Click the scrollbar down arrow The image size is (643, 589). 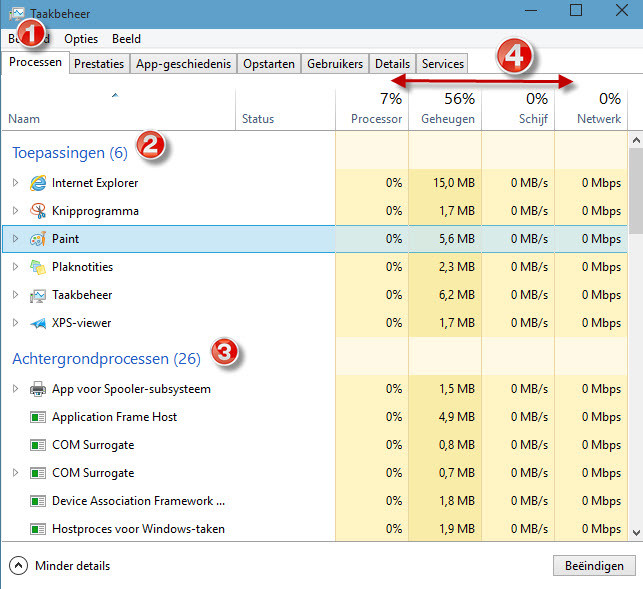pyautogui.click(x=636, y=533)
